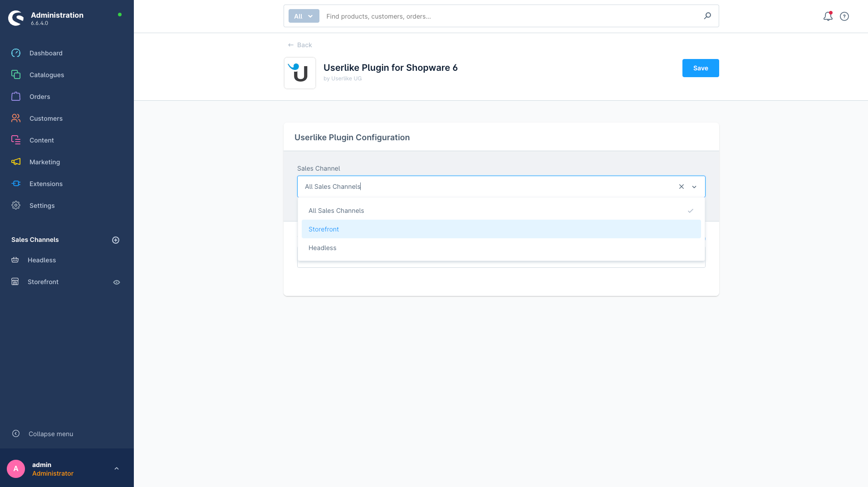The height and width of the screenshot is (487, 868).
Task: Click the version 6.6.4.0 text
Action: tap(39, 23)
